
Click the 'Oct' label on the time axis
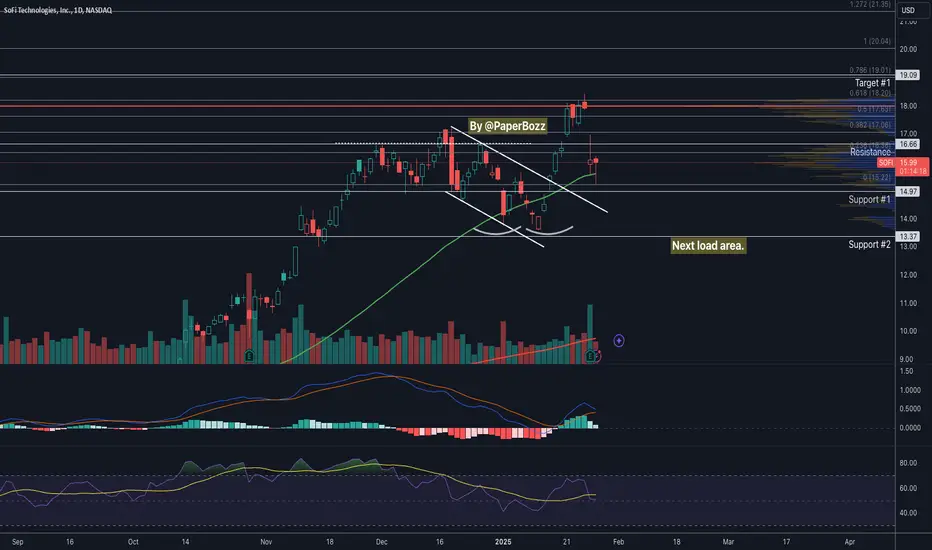[133, 542]
